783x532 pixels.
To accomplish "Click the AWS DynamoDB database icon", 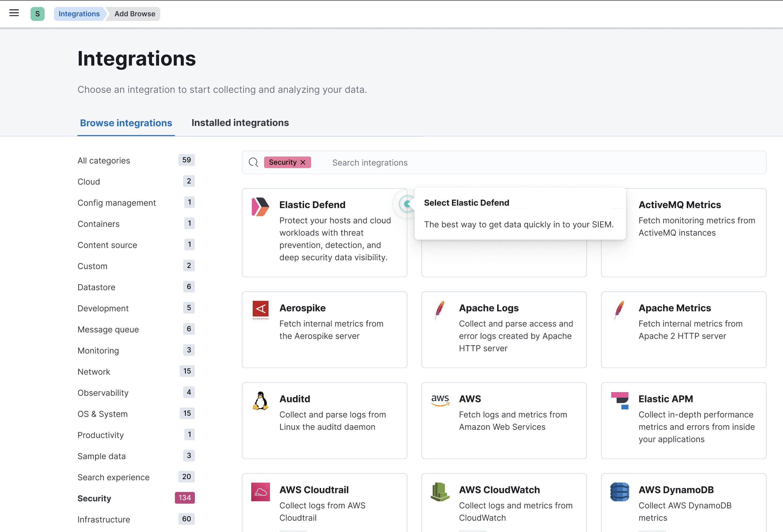I will point(620,492).
